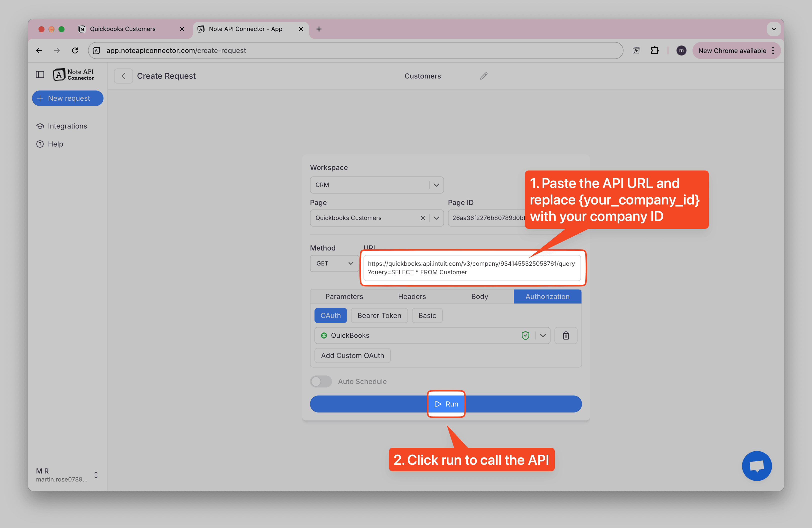Click the browser back arrow

point(39,50)
